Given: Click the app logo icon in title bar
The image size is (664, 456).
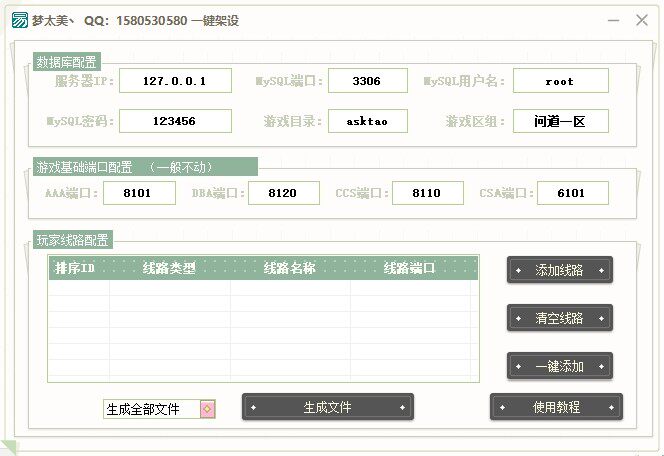Looking at the screenshot, I should click(19, 20).
